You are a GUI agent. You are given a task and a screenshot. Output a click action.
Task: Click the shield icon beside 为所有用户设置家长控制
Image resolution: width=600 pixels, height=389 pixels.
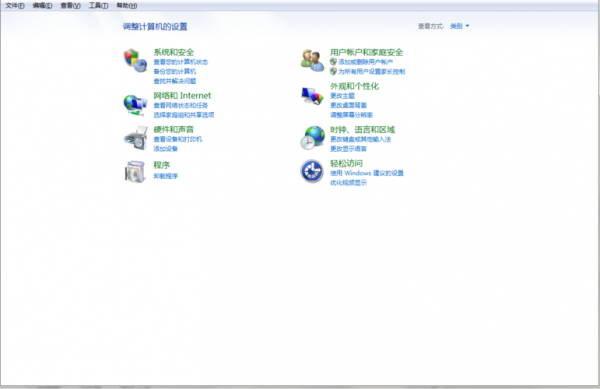[333, 71]
